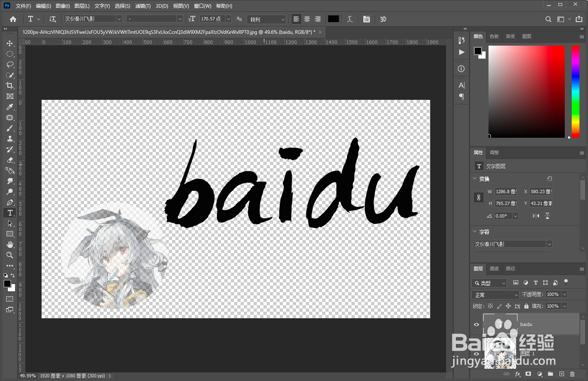Click the zoom percentage 49.59% field
The image size is (588, 381).
[x=28, y=376]
